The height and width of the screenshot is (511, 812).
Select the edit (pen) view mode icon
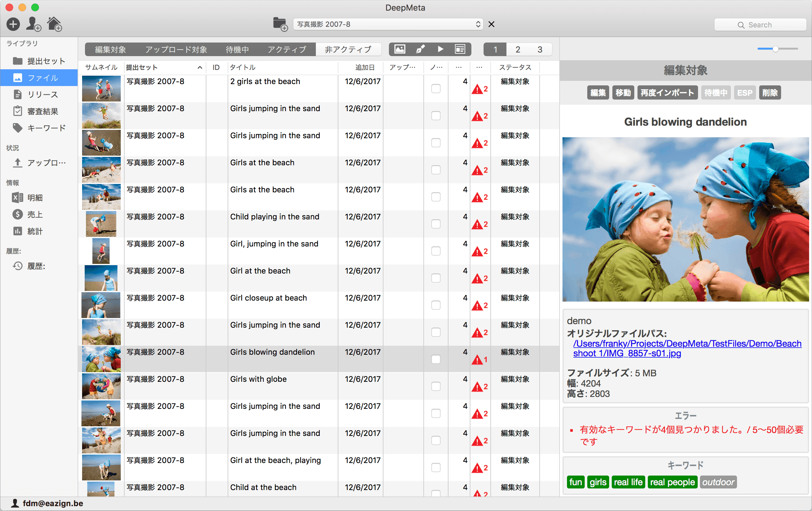(420, 49)
